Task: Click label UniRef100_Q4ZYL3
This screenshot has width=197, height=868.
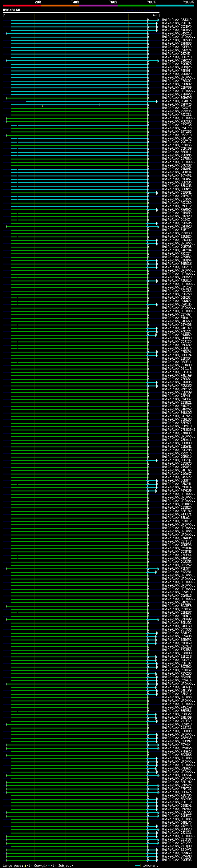Action: [177, 826]
